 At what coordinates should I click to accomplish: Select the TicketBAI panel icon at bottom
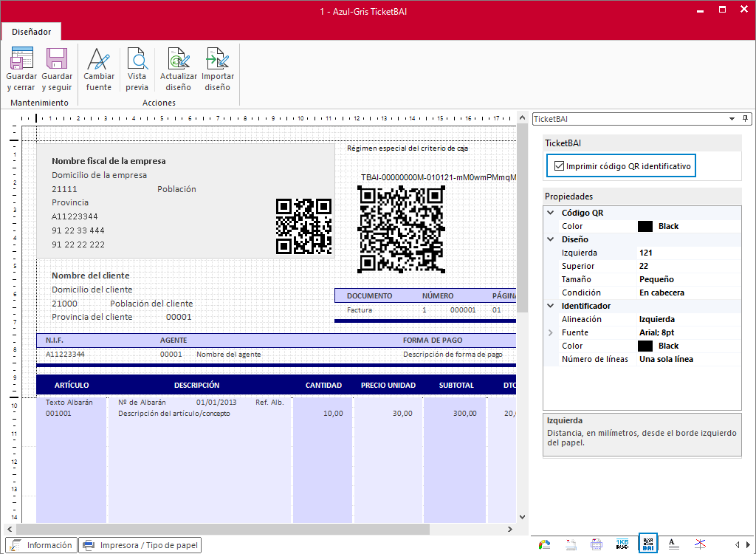(648, 544)
